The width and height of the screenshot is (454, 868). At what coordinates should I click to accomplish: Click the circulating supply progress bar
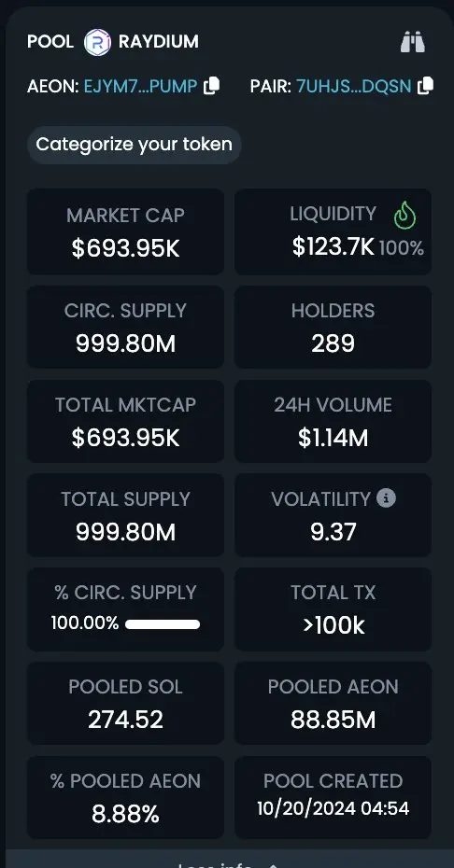[x=163, y=624]
